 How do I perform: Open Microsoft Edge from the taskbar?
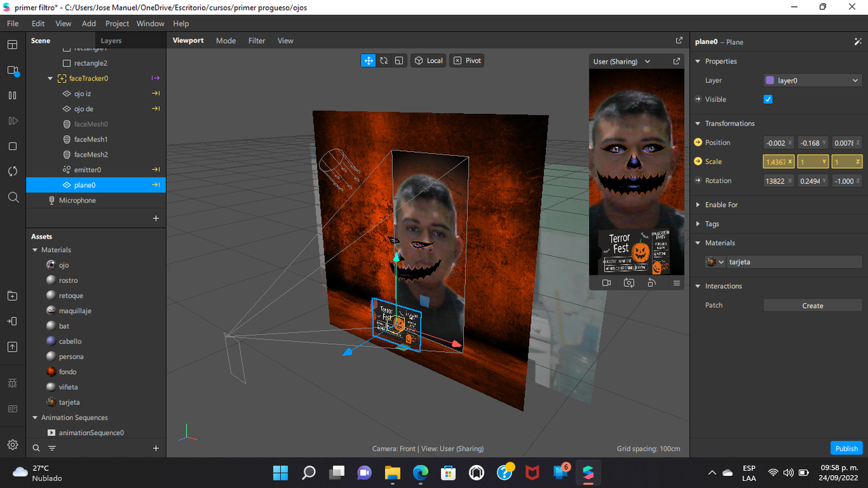click(420, 472)
